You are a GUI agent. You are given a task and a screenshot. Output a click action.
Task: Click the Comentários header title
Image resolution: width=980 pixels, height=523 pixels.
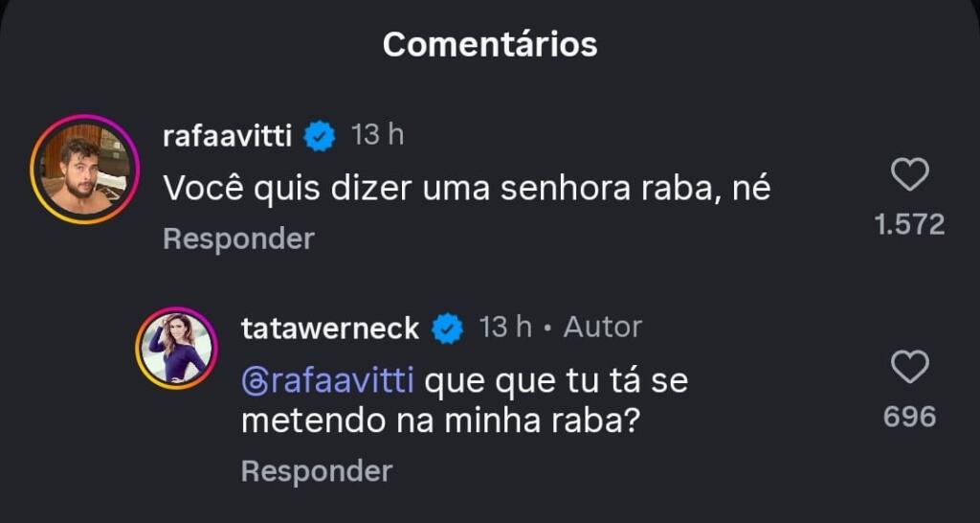click(490, 44)
